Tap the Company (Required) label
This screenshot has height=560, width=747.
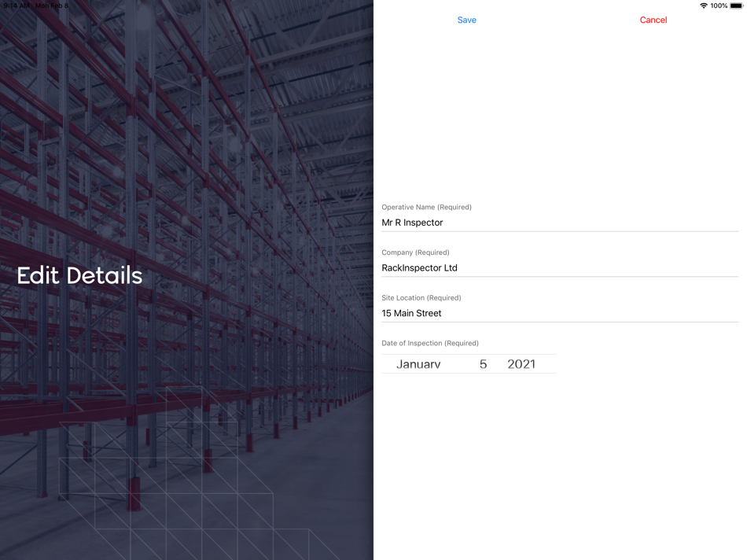(415, 252)
